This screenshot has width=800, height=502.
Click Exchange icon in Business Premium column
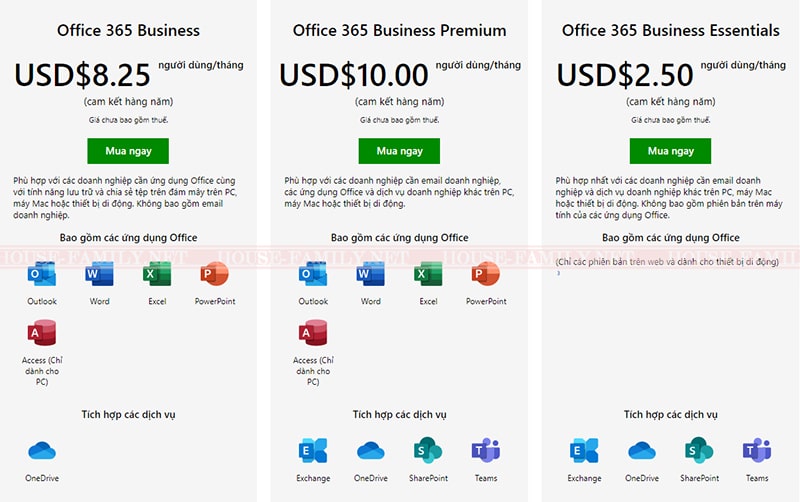coord(313,451)
